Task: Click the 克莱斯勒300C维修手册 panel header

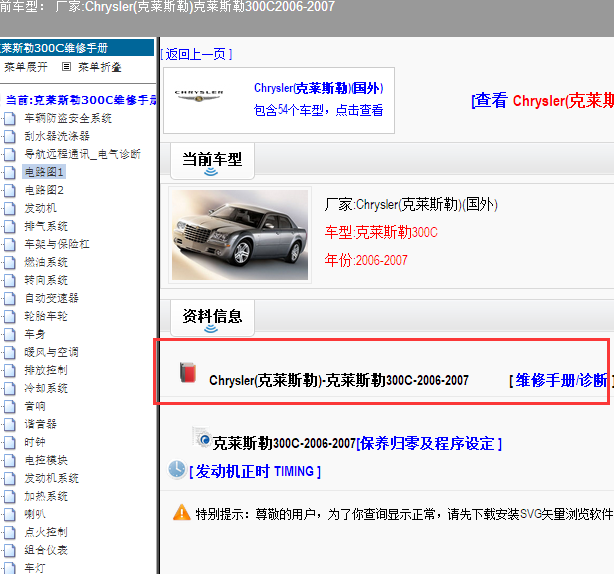Action: (x=77, y=48)
